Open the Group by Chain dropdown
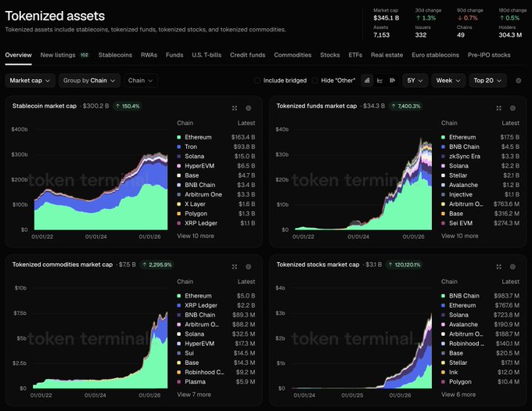 click(x=89, y=81)
